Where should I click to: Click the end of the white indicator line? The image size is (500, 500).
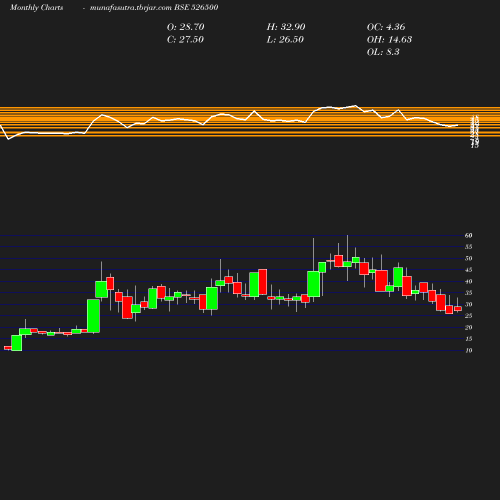[x=457, y=125]
